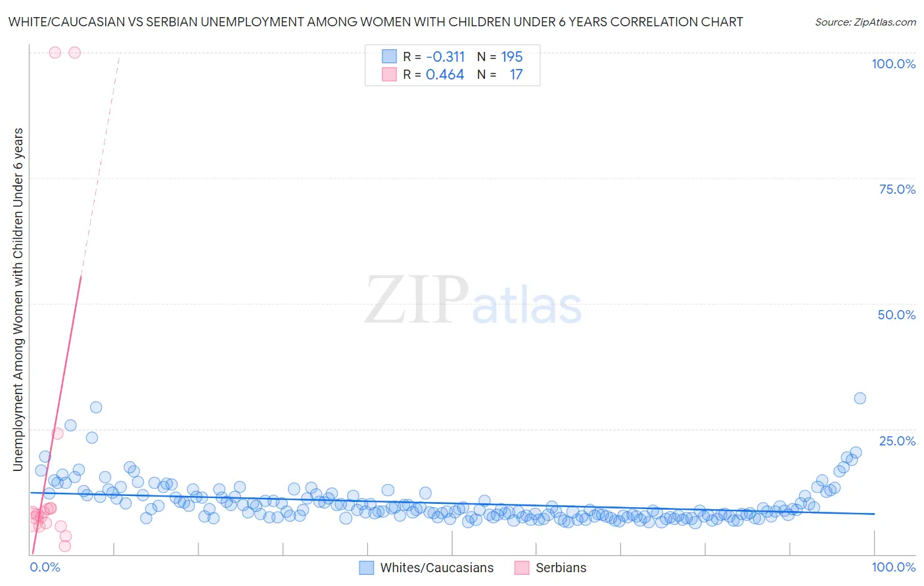Image resolution: width=924 pixels, height=586 pixels.
Task: Click the 100.0% x-axis label
Action: coord(894,567)
